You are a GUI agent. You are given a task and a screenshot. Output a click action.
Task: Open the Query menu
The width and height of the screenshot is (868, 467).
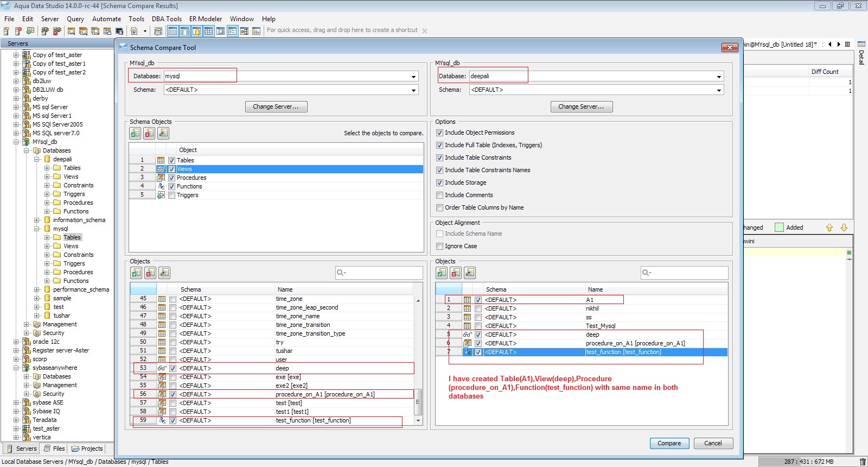click(x=75, y=18)
